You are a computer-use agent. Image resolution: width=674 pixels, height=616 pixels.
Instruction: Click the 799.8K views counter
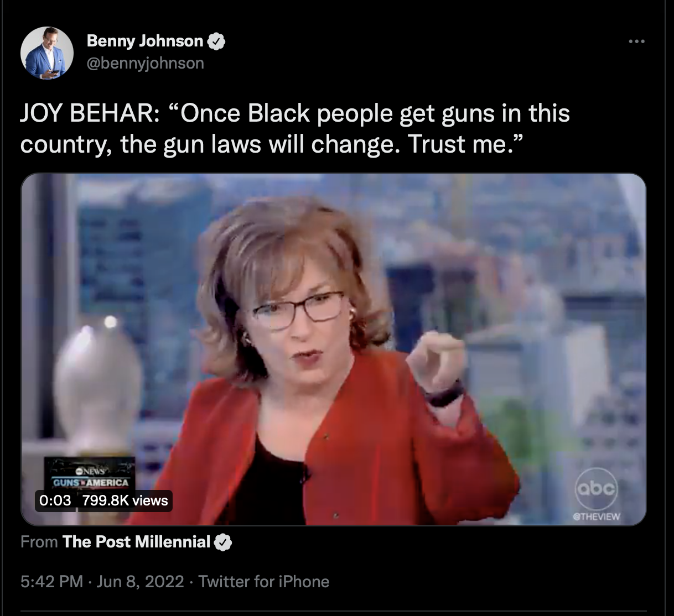pos(125,500)
